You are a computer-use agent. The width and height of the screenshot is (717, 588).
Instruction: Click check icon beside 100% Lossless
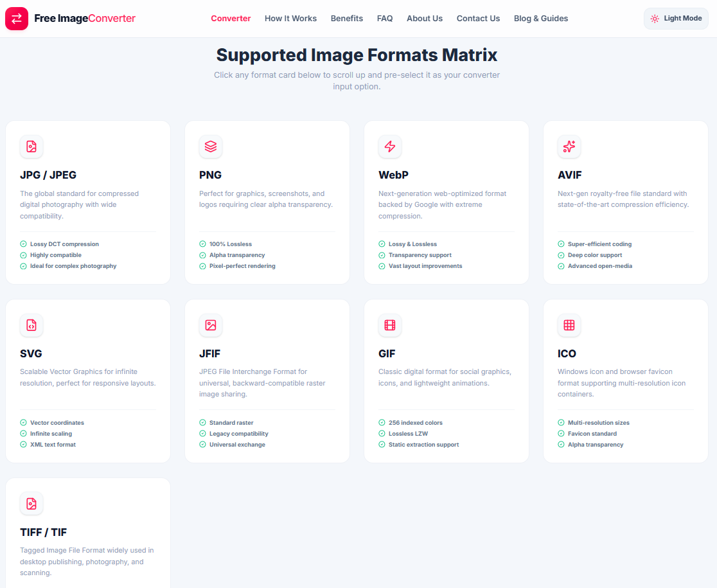click(202, 244)
